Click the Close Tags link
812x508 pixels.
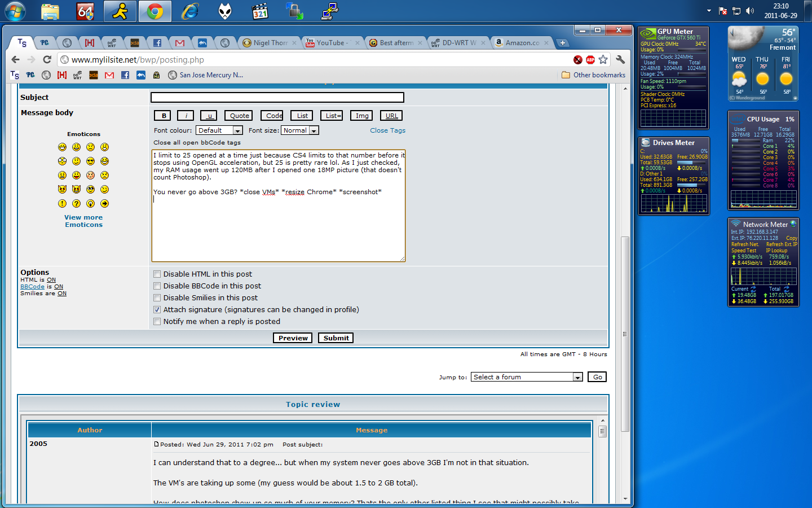click(x=387, y=130)
